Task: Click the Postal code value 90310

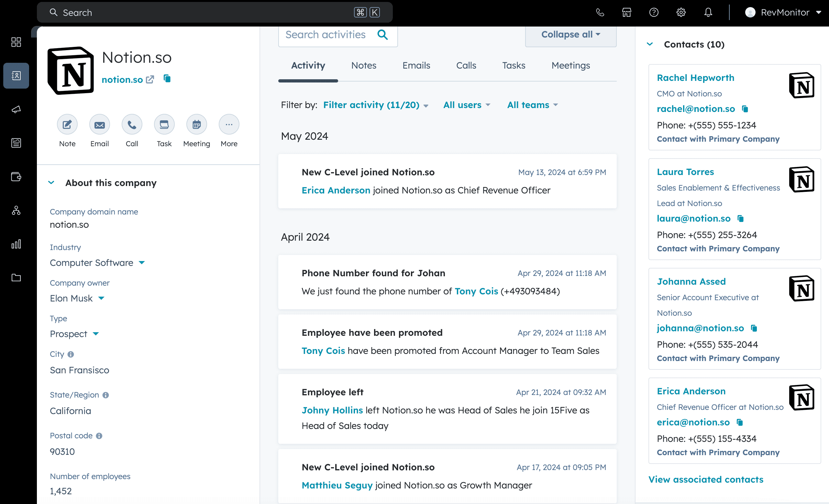Action: click(62, 452)
